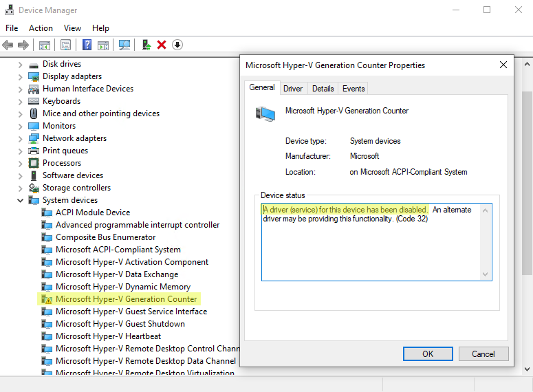Image resolution: width=533 pixels, height=392 pixels.
Task: Switch to the Driver tab
Action: coord(293,89)
